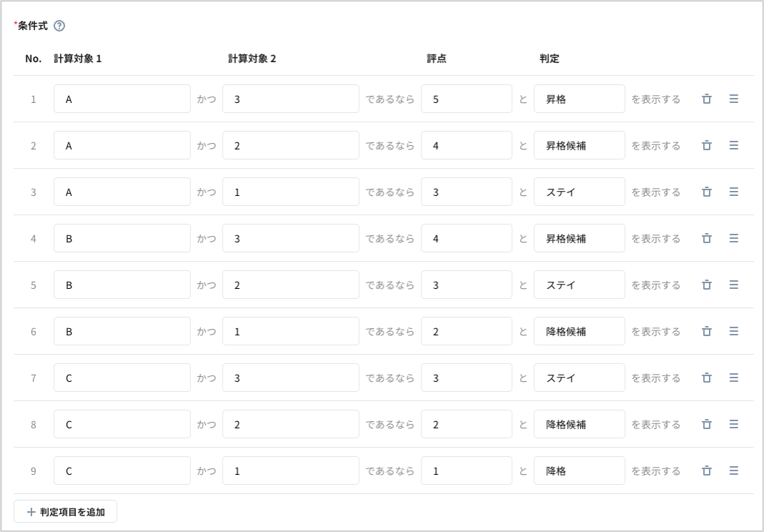Click the hamburger handle on row 8
This screenshot has height=532, width=764.
point(733,424)
